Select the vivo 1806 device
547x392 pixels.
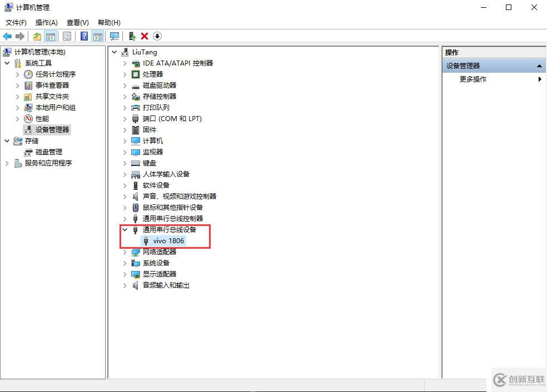point(168,240)
